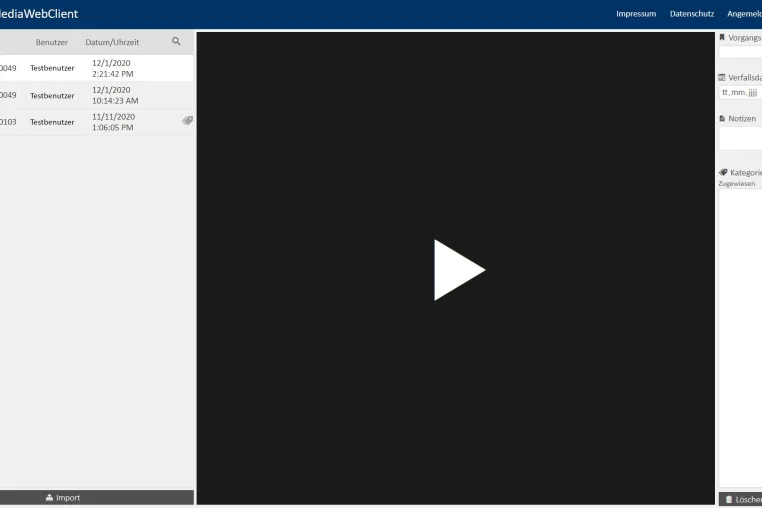
Task: Click the note icon beside Notizen
Action: pyautogui.click(x=722, y=118)
